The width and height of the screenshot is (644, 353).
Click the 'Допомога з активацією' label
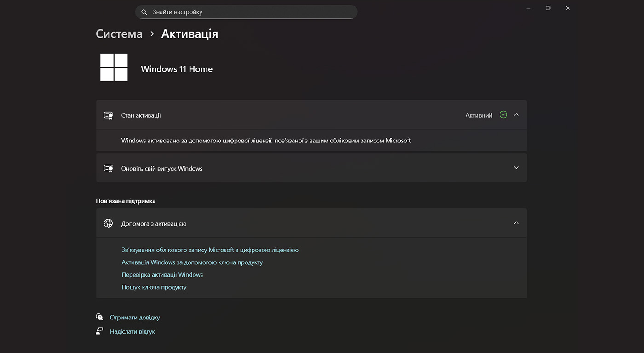click(x=154, y=224)
